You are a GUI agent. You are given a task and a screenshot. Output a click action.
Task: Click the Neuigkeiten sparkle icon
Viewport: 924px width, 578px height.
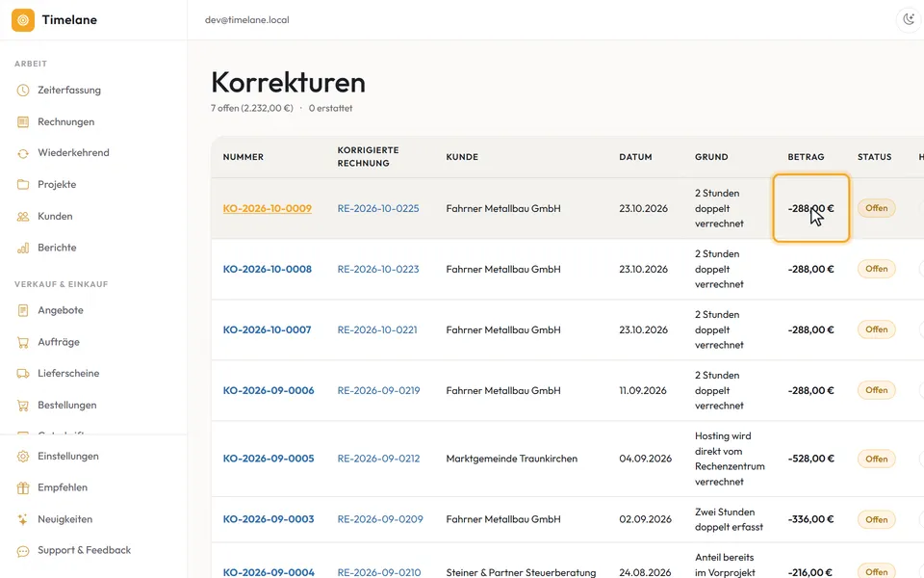pos(23,519)
